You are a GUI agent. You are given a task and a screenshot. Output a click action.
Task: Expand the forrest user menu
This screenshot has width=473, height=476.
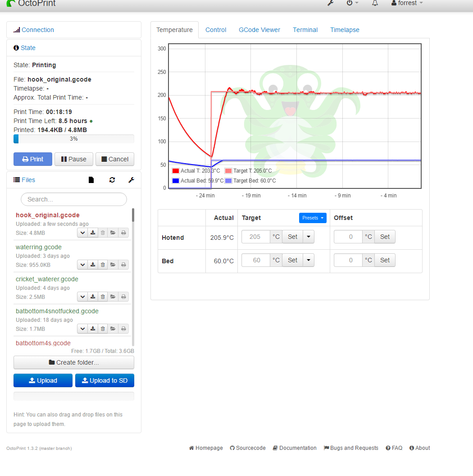[x=406, y=3]
